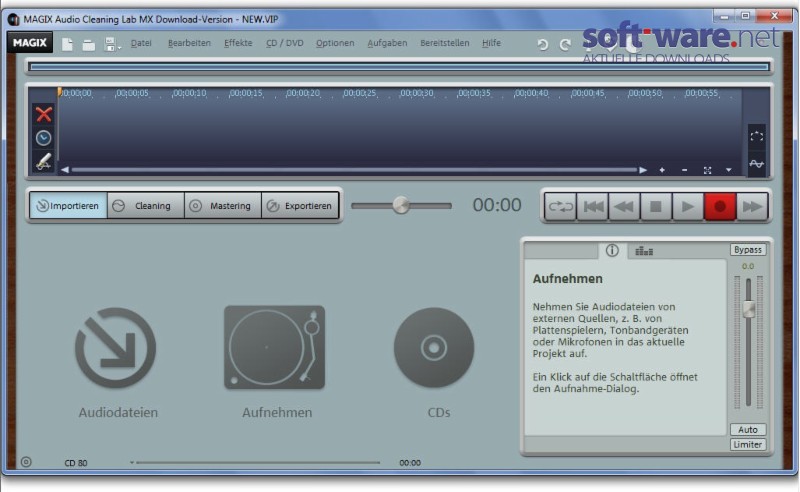The height and width of the screenshot is (492, 800).
Task: Click the left arrow of the timeline scrollbar
Action: click(65, 170)
